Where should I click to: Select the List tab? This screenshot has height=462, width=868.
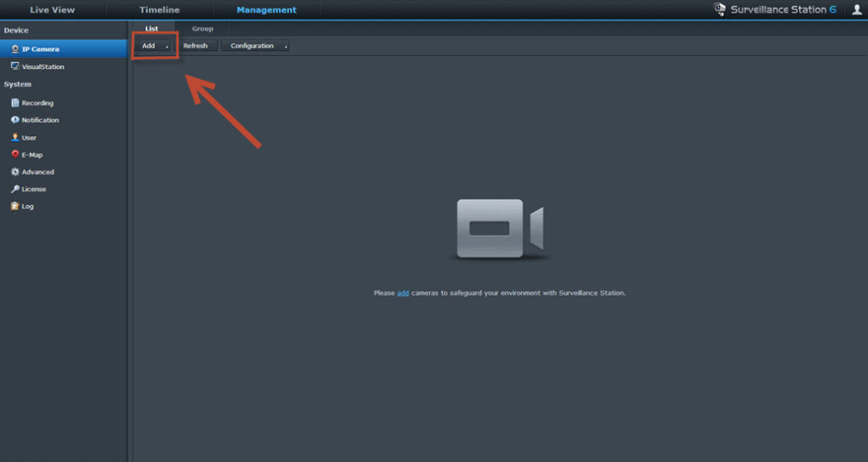(x=152, y=28)
